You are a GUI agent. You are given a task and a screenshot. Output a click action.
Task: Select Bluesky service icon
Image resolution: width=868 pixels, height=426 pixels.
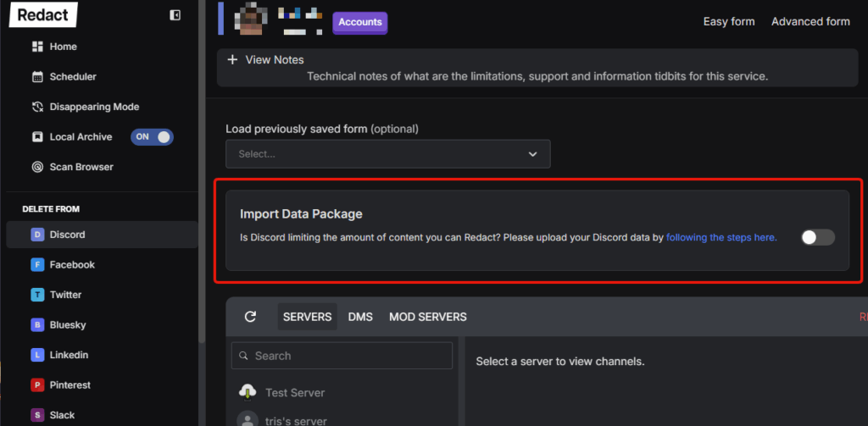[37, 325]
